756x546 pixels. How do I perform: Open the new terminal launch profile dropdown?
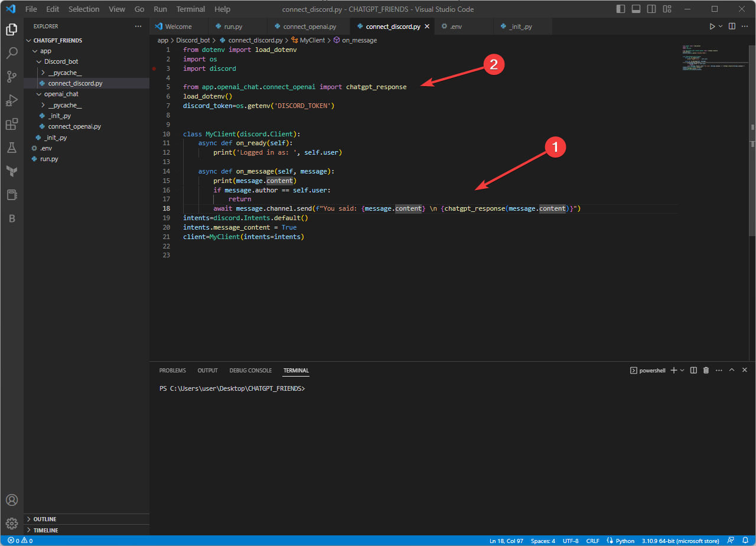[682, 370]
